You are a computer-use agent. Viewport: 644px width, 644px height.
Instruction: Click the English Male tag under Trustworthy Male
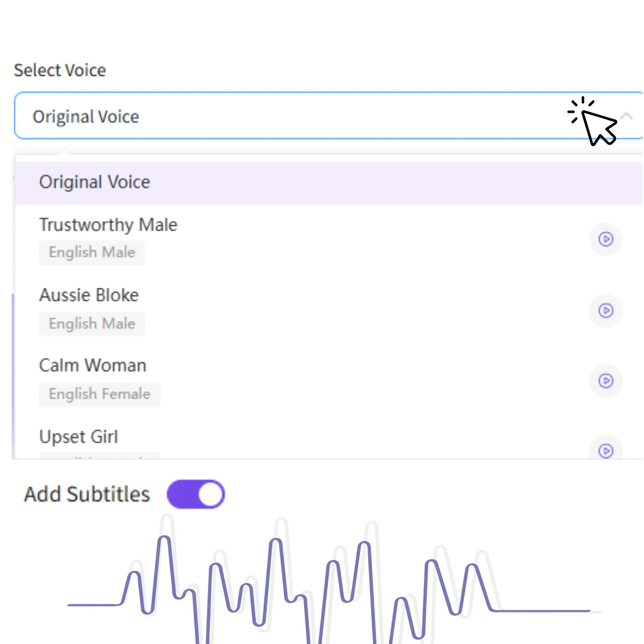point(92,252)
